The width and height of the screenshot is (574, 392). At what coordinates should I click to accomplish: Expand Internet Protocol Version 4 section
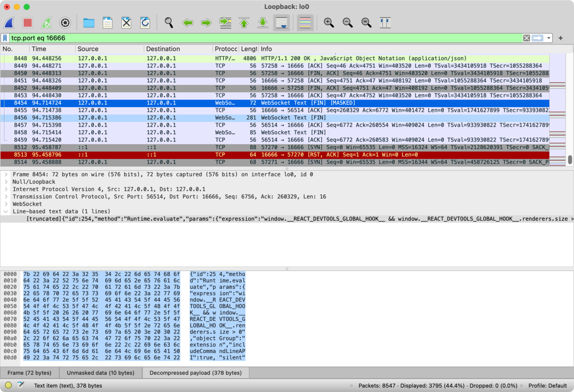(6, 189)
